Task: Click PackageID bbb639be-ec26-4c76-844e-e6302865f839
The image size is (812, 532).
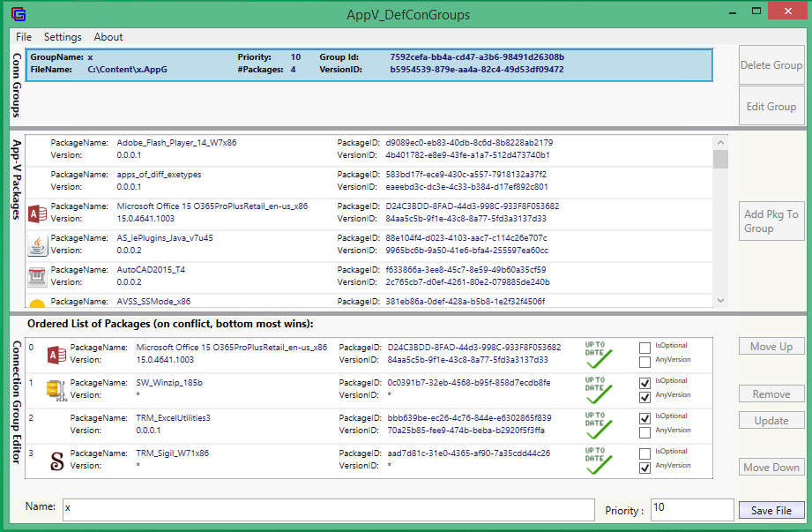Action: pyautogui.click(x=469, y=418)
